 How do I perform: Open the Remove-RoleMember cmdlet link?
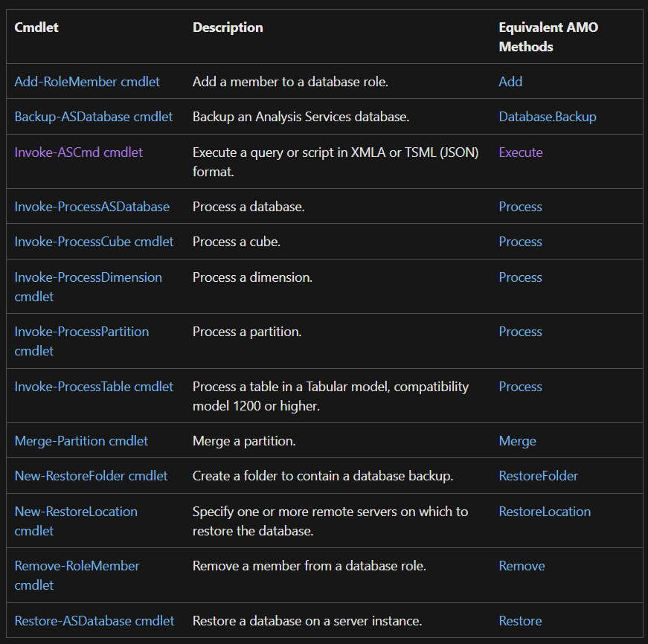click(x=77, y=566)
